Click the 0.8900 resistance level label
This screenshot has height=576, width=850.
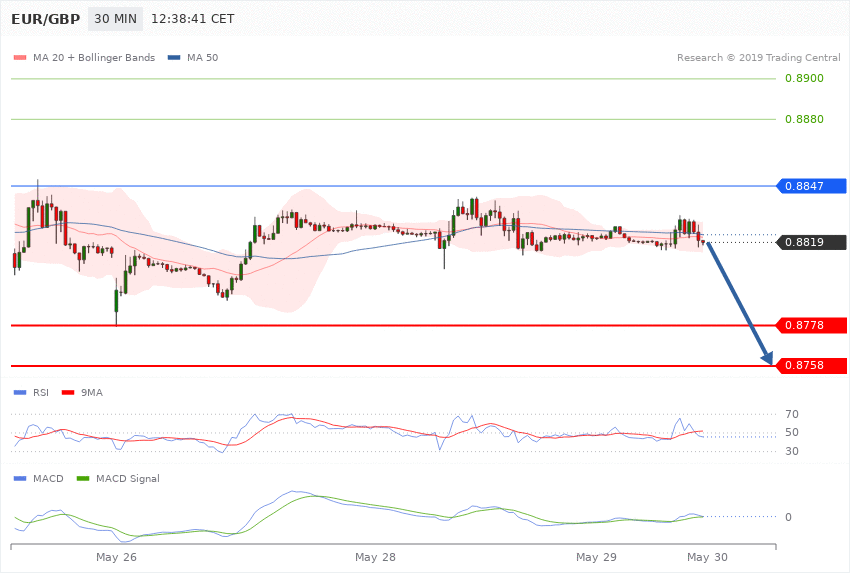tap(804, 78)
